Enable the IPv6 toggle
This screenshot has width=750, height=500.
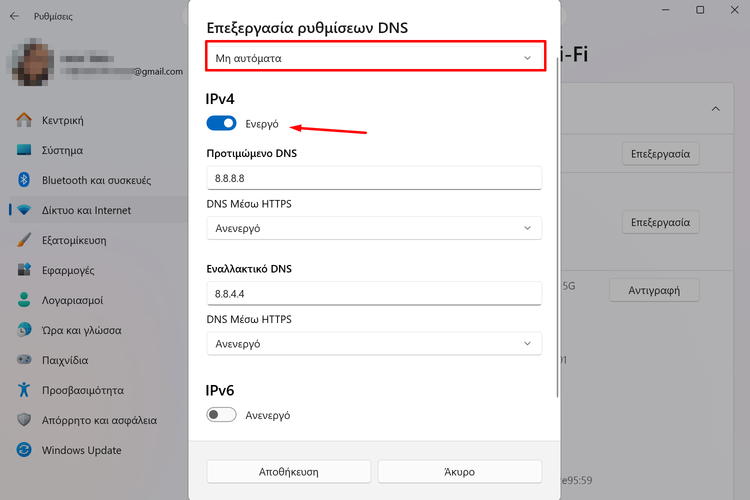click(x=221, y=415)
